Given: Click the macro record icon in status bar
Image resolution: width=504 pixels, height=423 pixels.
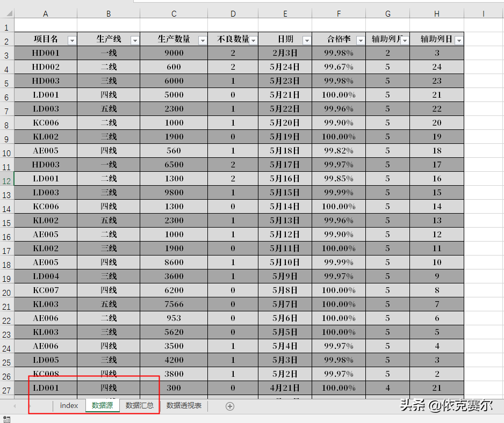Looking at the screenshot, I should point(7,419).
